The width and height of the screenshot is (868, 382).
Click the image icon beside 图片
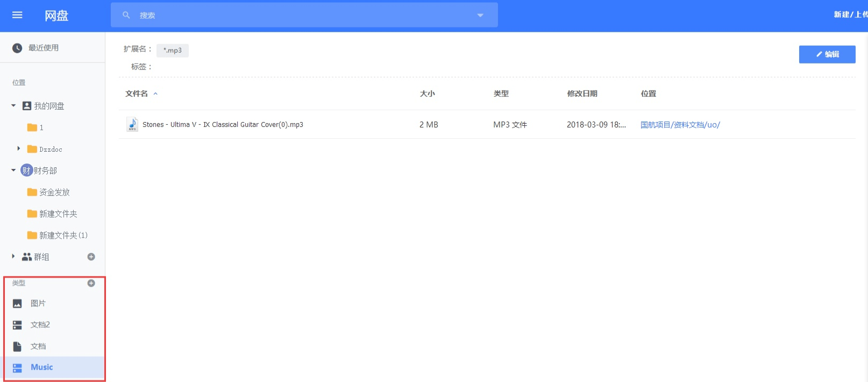[x=17, y=303]
